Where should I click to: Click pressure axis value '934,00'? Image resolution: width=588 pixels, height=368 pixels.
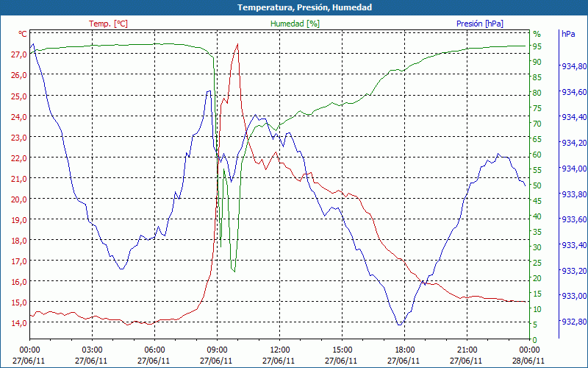click(x=574, y=169)
